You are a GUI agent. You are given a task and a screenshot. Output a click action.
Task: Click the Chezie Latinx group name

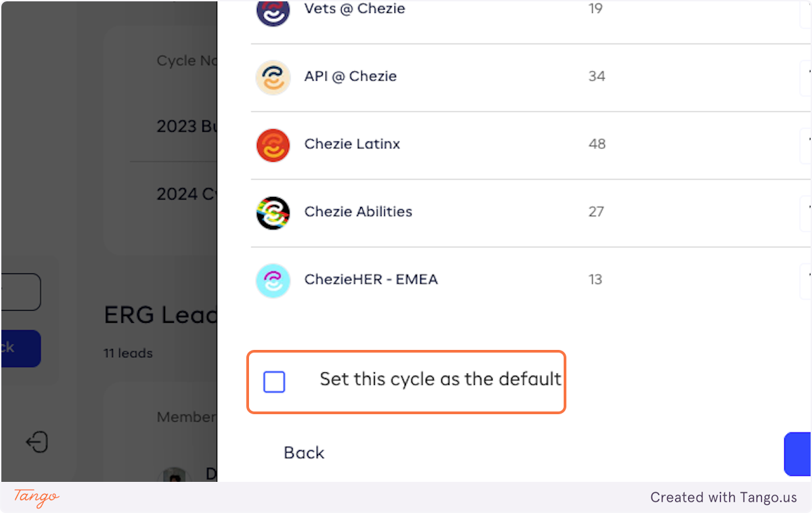pyautogui.click(x=352, y=144)
